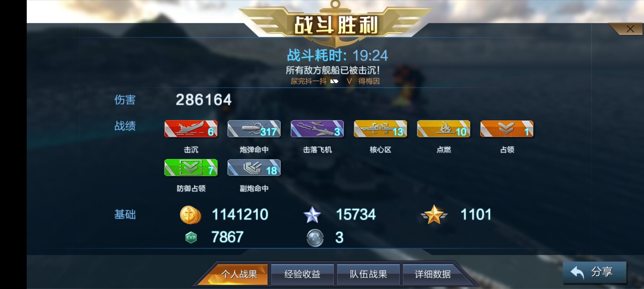This screenshot has height=289, width=644.
Task: Click the 炮弹命中 shell hits badge
Action: (254, 129)
